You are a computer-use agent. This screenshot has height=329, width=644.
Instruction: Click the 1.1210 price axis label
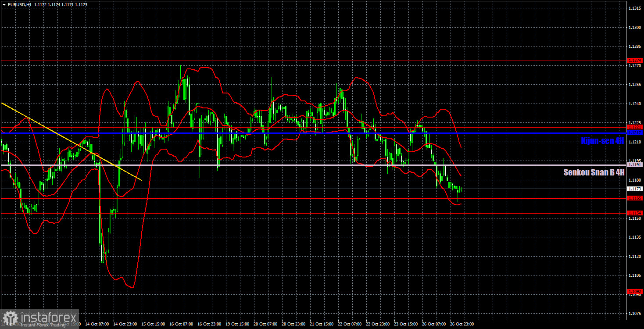[635, 142]
